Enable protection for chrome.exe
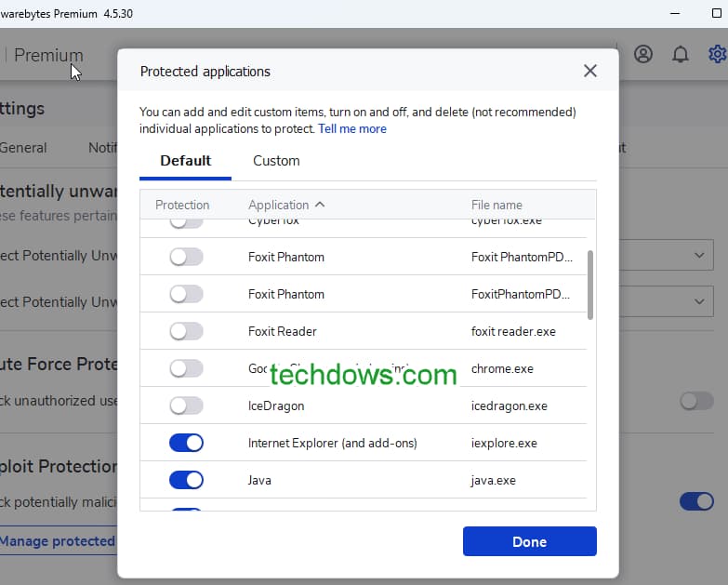Viewport: 728px width, 585px height. tap(186, 368)
